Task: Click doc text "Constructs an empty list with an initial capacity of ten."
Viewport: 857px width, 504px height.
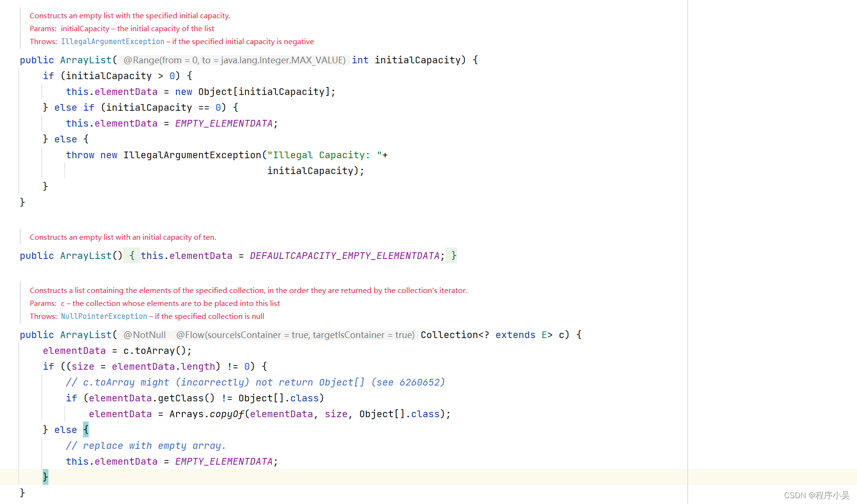Action: coord(123,237)
